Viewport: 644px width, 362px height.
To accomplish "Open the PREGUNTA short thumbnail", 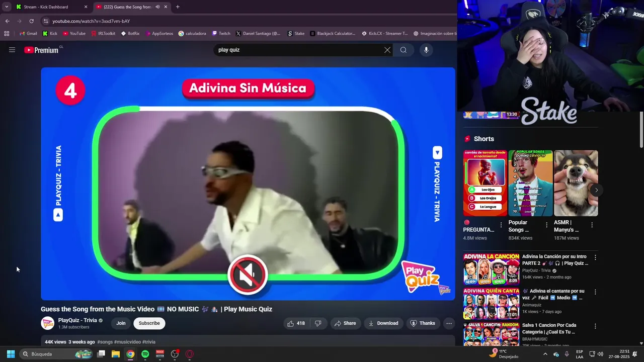I will point(485,183).
